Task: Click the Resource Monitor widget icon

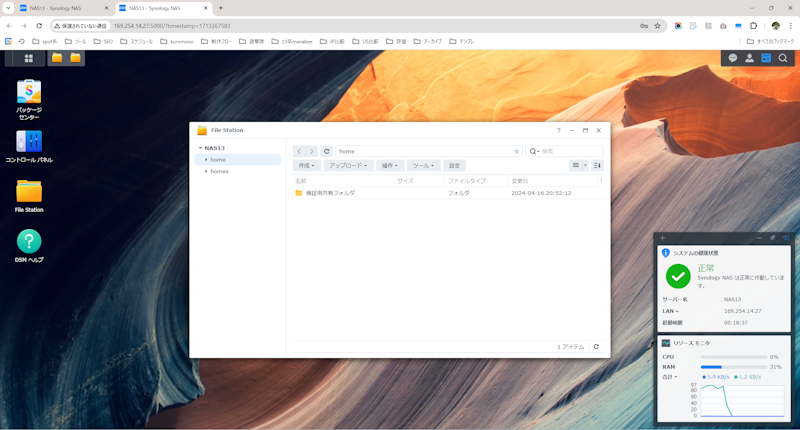Action: pos(666,343)
